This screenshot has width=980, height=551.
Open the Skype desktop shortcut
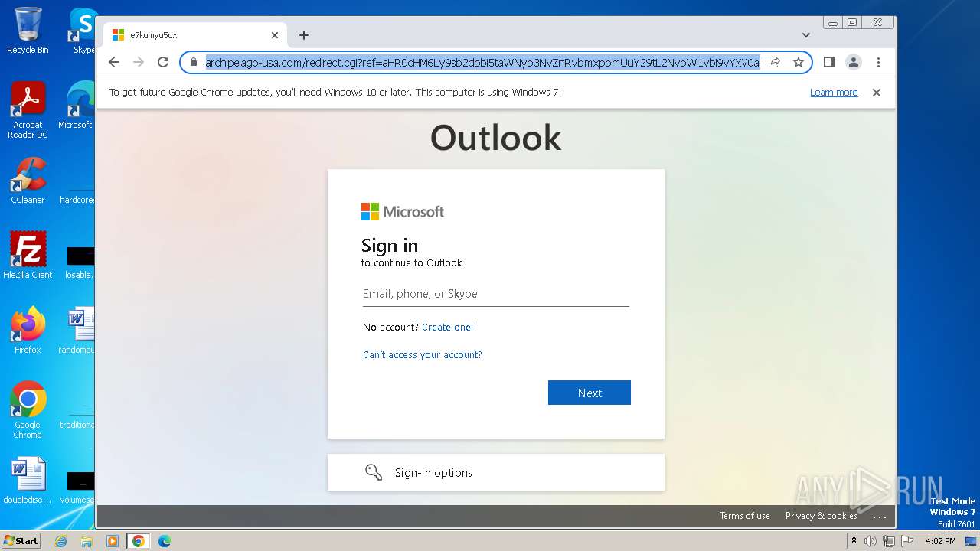(x=83, y=31)
